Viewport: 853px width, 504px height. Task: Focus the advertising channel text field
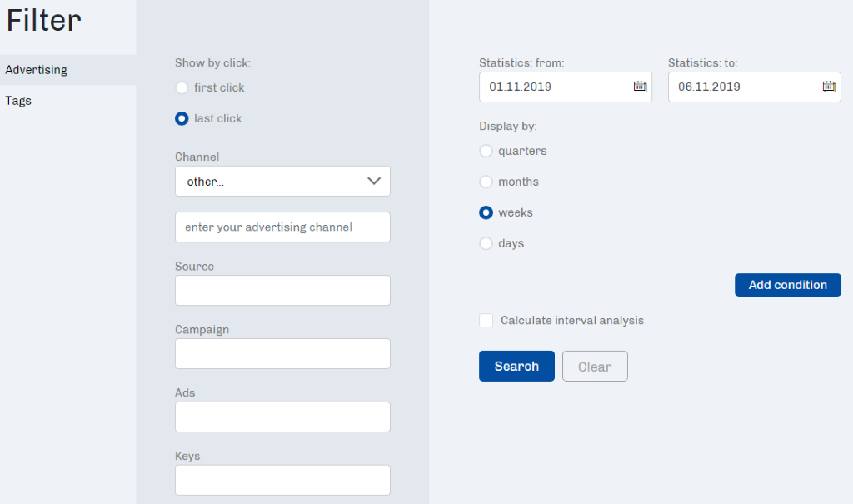pyautogui.click(x=282, y=227)
